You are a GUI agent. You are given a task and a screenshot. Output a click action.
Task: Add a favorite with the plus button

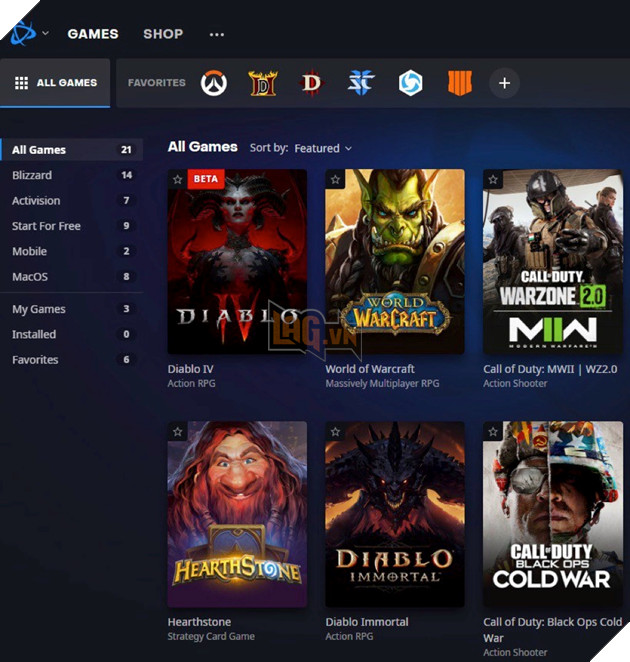coord(504,83)
